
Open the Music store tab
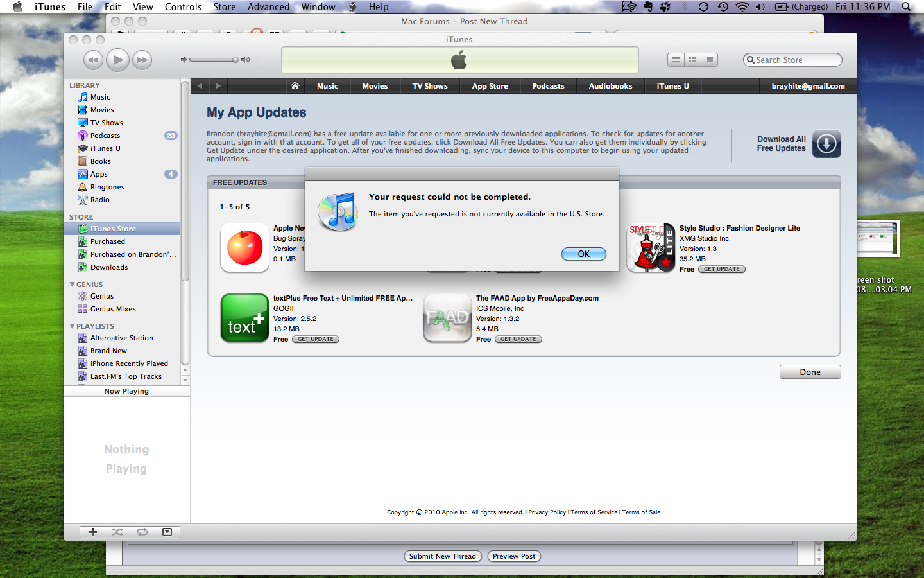tap(327, 86)
